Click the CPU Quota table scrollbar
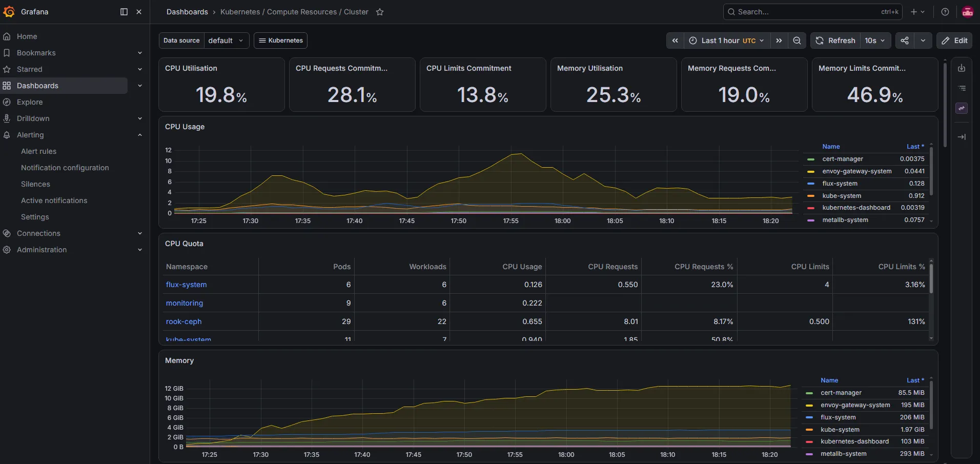Viewport: 980px width, 464px height. coord(931,278)
